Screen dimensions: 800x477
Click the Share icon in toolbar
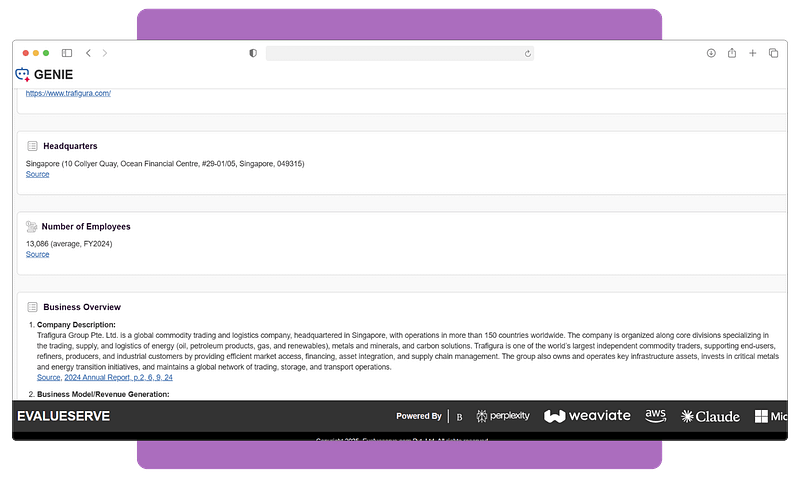(x=732, y=53)
